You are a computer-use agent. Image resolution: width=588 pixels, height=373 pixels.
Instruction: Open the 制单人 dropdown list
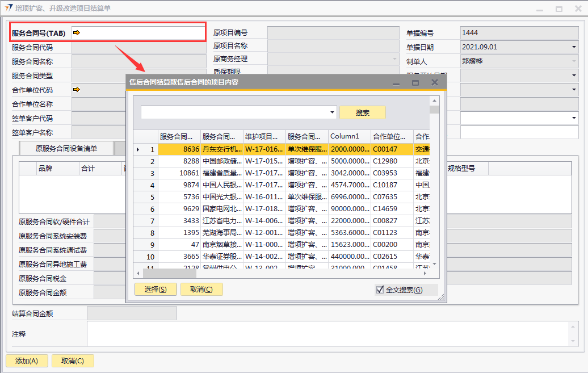click(574, 61)
